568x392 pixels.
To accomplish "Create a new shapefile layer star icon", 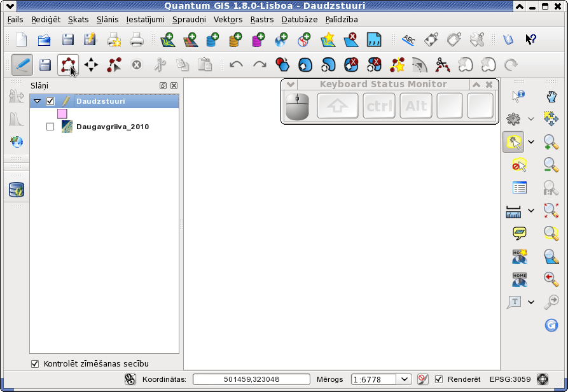I will pyautogui.click(x=328, y=39).
